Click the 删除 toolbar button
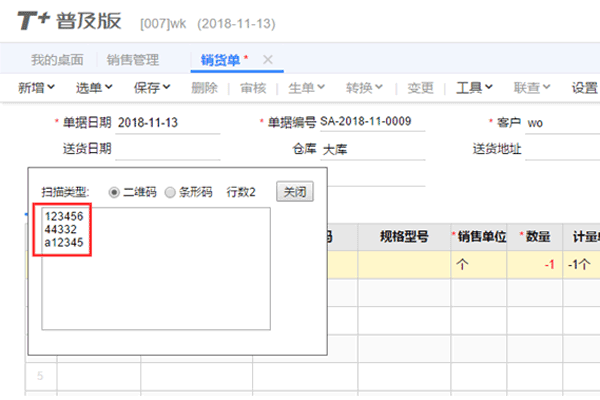Viewport: 600px width, 400px height. pos(203,87)
